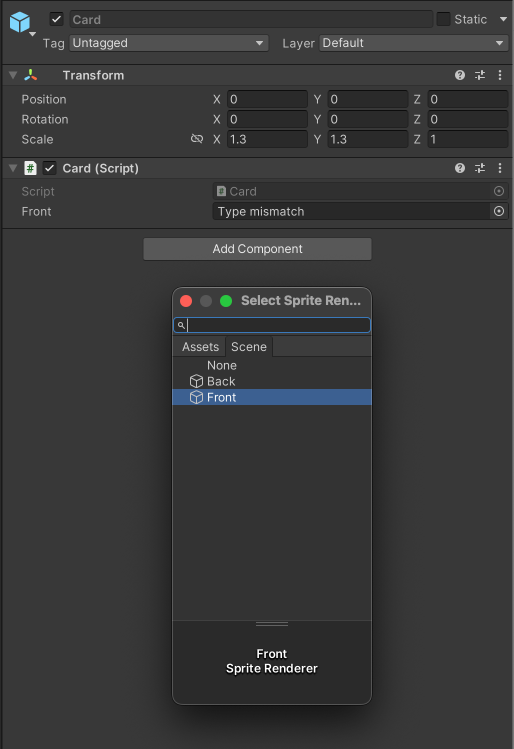
Task: Open Card Script help reference icon
Action: coord(460,168)
